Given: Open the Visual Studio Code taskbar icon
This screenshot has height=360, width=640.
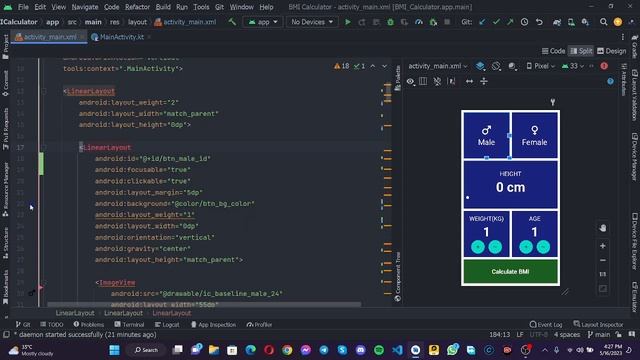Looking at the screenshot, I should (397, 350).
